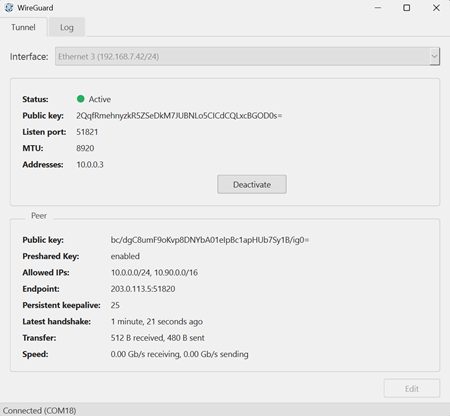450x416 pixels.
Task: Open the Interface dropdown arrow
Action: [x=434, y=56]
